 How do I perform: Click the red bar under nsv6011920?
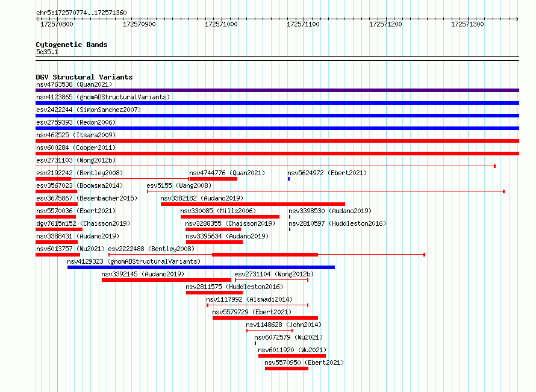coord(292,356)
